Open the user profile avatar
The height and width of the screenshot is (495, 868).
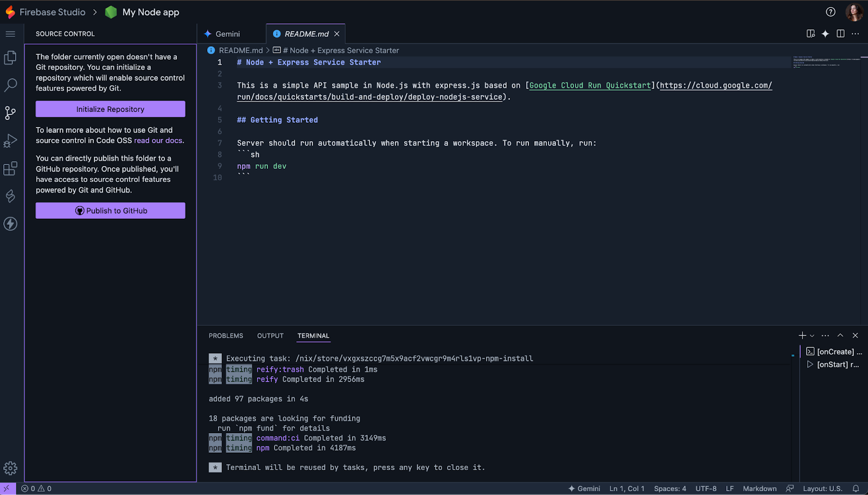(854, 12)
